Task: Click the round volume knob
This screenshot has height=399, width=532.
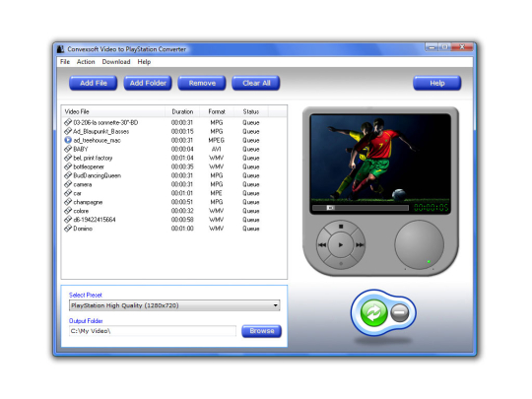Action: [x=419, y=245]
